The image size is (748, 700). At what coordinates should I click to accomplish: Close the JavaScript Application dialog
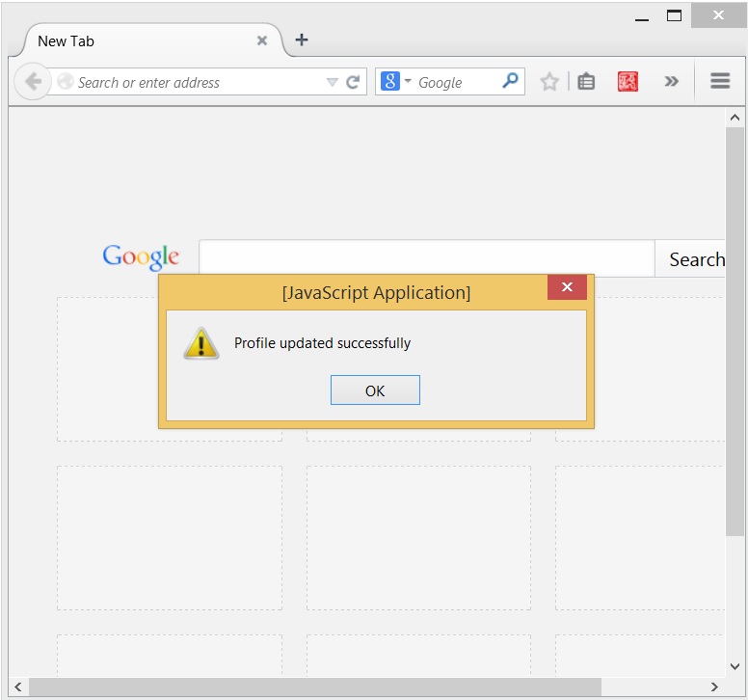tap(567, 286)
